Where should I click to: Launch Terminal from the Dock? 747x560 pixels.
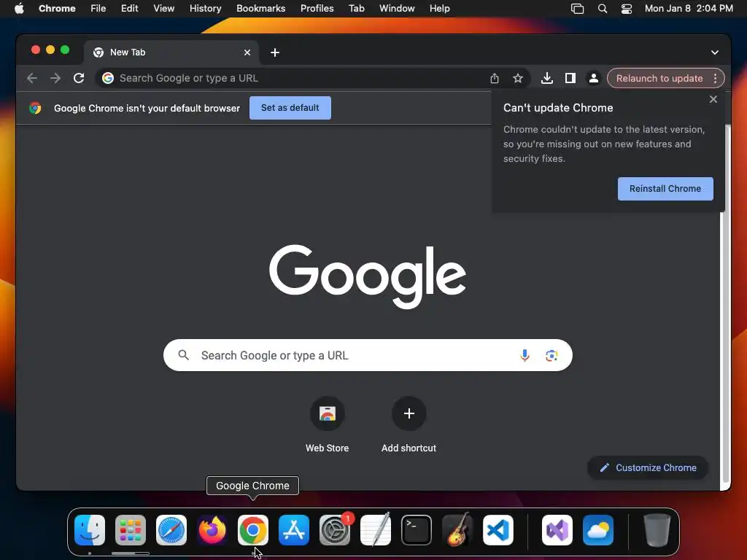(417, 530)
